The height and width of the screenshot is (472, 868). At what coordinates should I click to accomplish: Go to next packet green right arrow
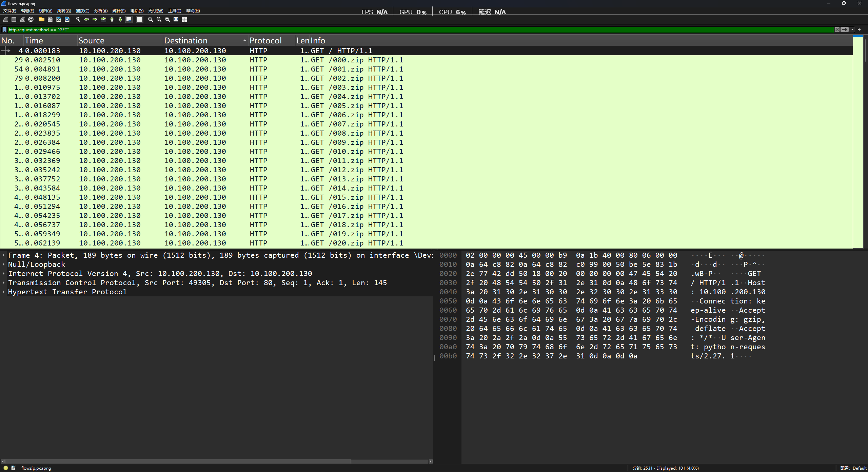click(95, 19)
